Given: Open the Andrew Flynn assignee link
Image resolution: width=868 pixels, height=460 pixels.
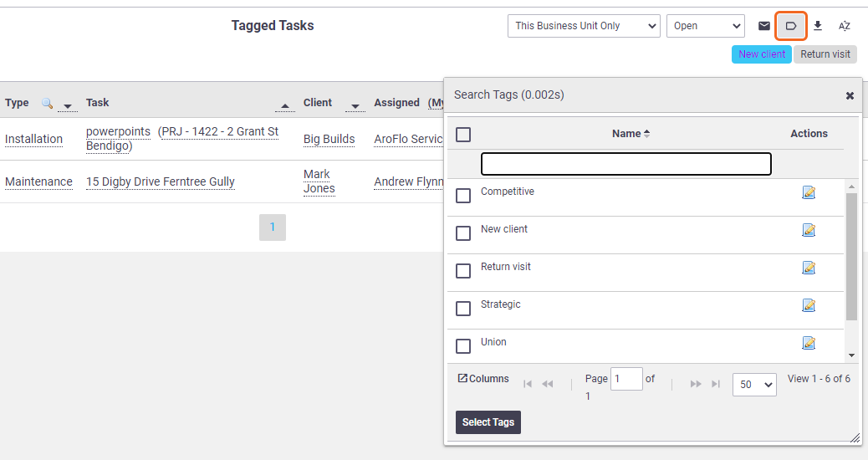Looking at the screenshot, I should click(409, 181).
